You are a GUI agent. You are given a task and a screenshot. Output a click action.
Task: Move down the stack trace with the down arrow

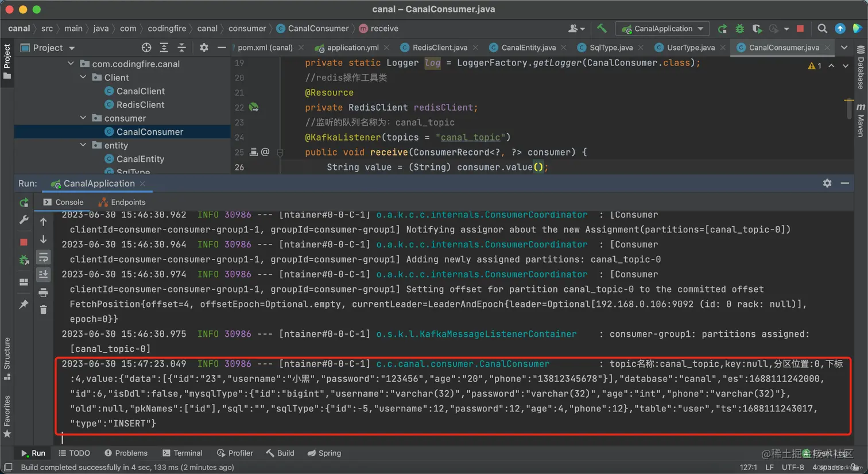pyautogui.click(x=43, y=239)
